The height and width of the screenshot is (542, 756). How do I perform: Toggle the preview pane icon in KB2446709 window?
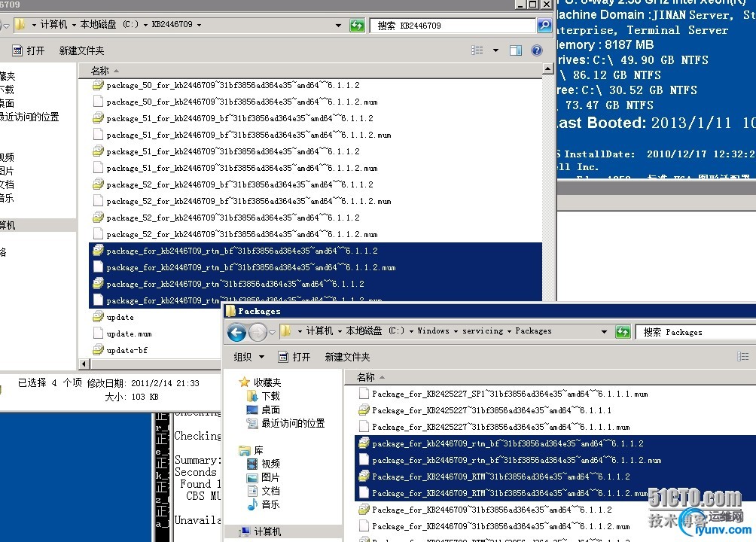(515, 50)
